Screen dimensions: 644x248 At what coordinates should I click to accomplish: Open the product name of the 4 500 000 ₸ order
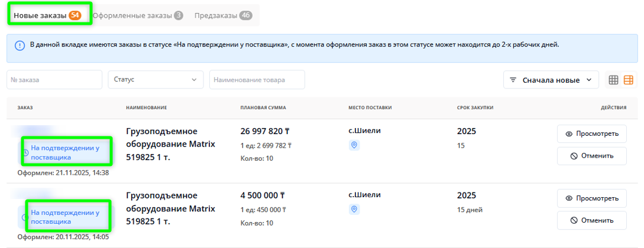170,208
